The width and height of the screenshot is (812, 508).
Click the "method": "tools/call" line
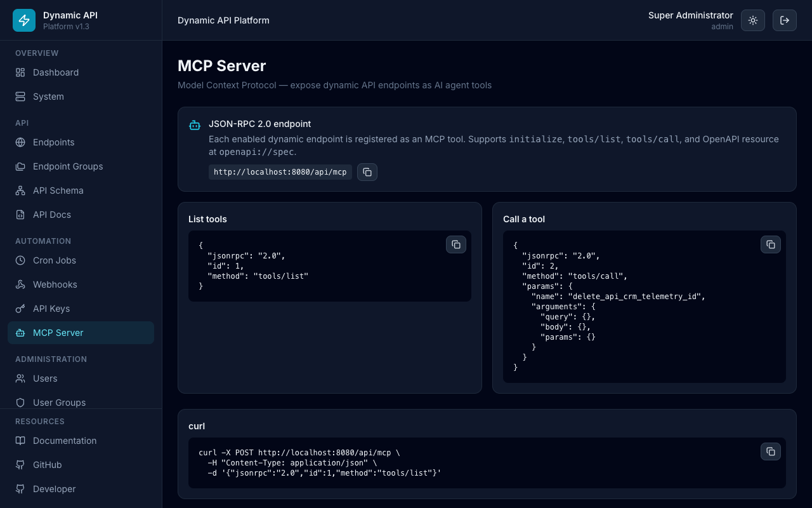(x=575, y=276)
